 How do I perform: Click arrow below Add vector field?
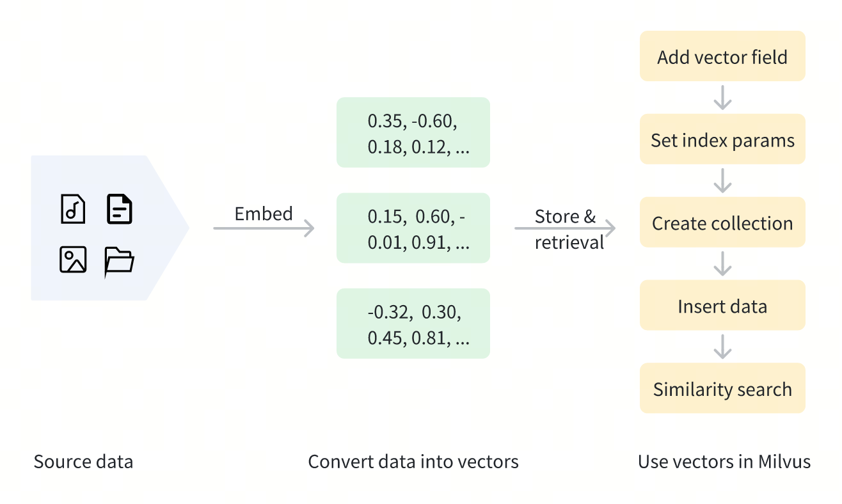click(722, 98)
